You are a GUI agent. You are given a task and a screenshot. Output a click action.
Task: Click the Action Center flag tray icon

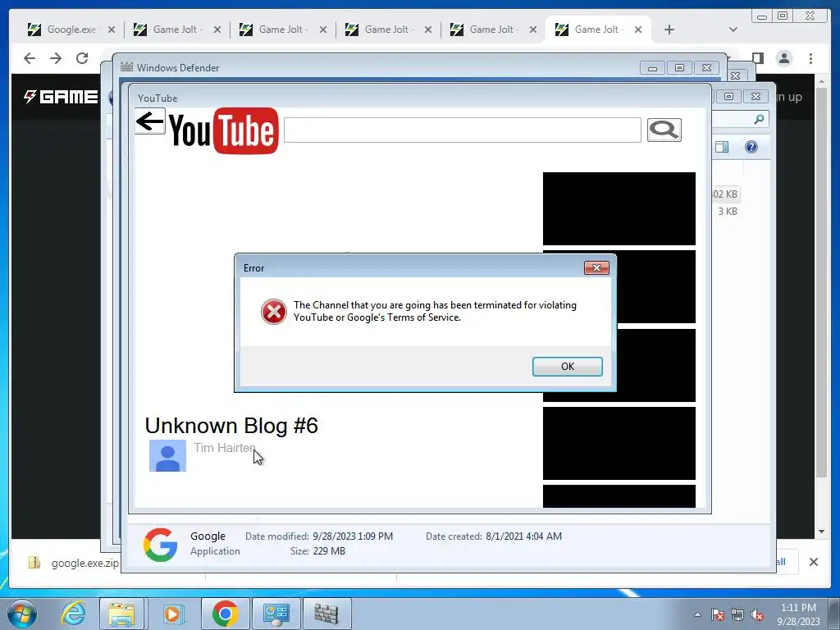click(x=718, y=614)
